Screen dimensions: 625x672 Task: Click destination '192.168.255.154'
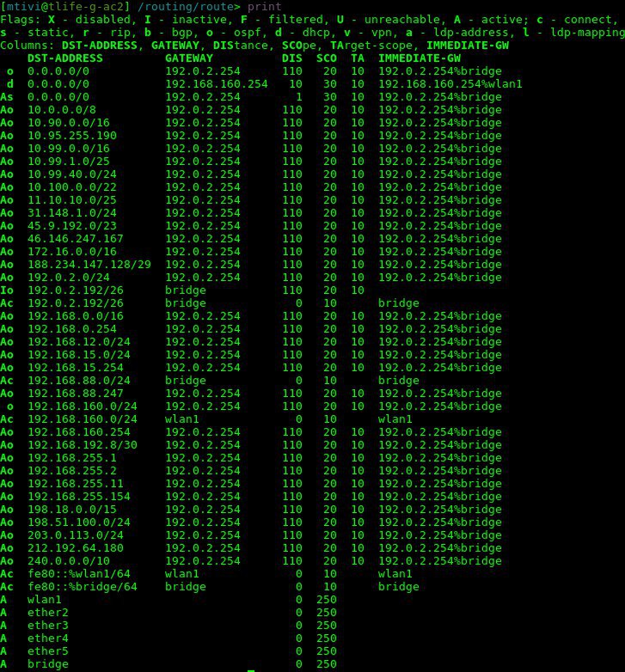click(x=79, y=496)
